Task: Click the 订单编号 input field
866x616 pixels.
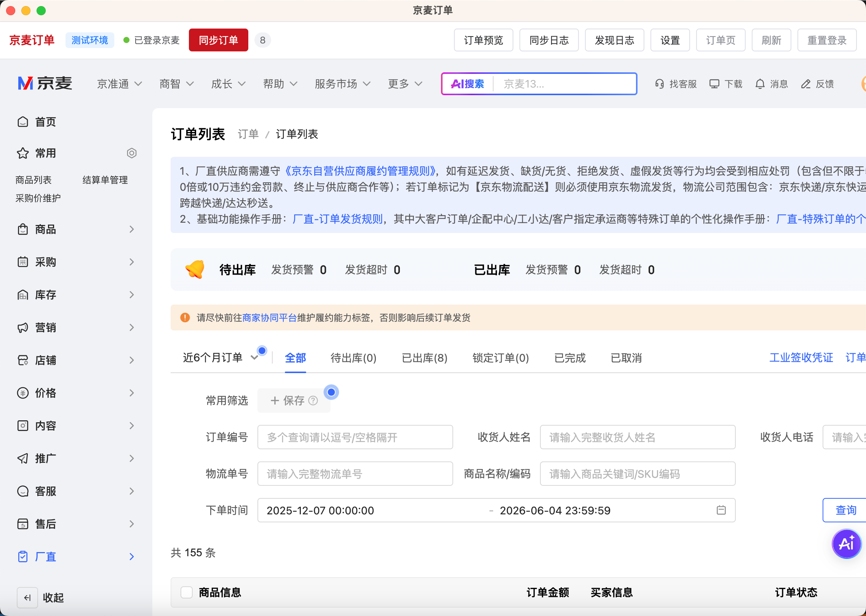Action: click(355, 437)
